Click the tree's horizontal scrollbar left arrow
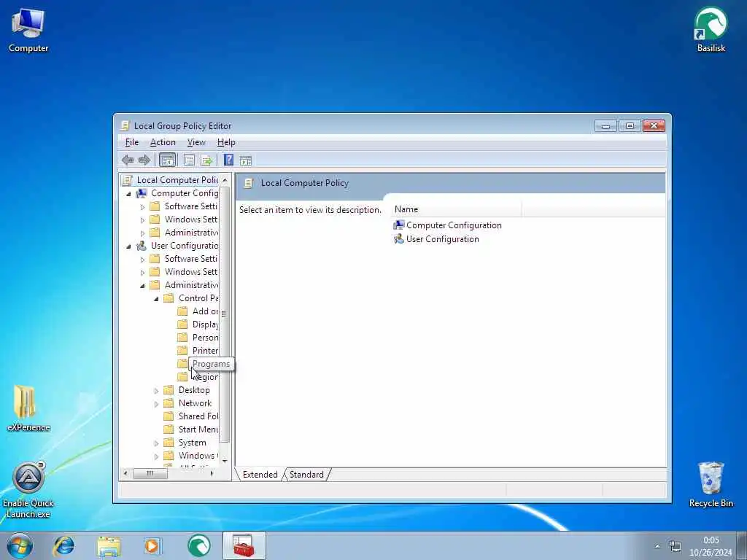Image resolution: width=747 pixels, height=560 pixels. click(x=125, y=473)
